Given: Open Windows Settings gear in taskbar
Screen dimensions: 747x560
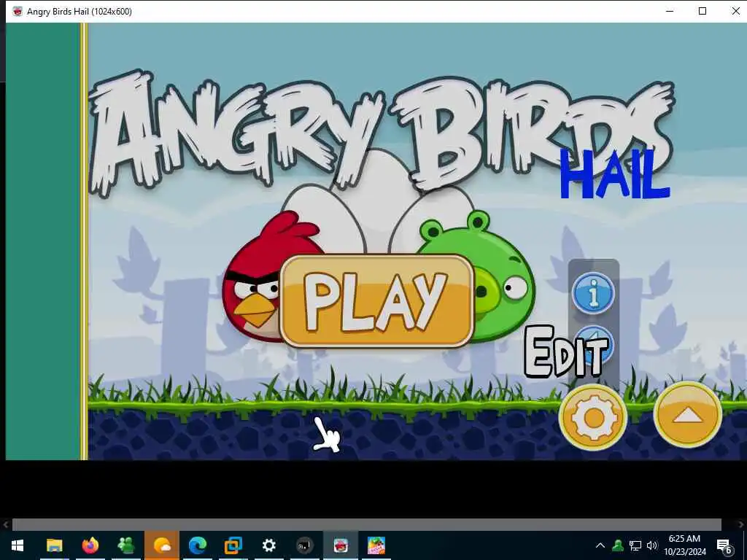Looking at the screenshot, I should click(269, 545).
